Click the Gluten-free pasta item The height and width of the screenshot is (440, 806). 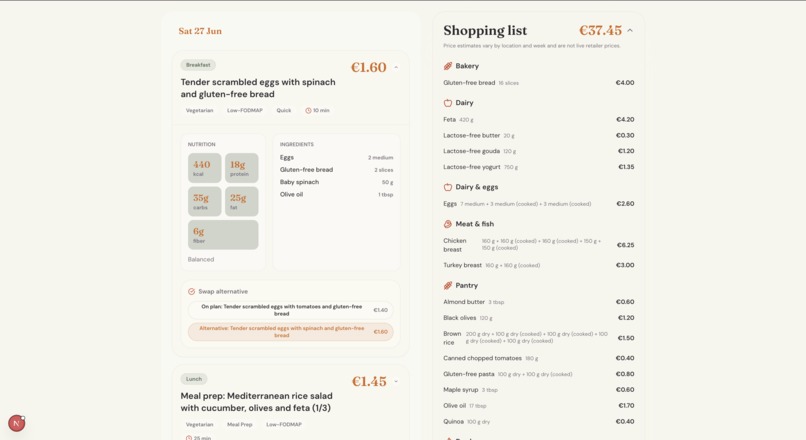(539, 374)
